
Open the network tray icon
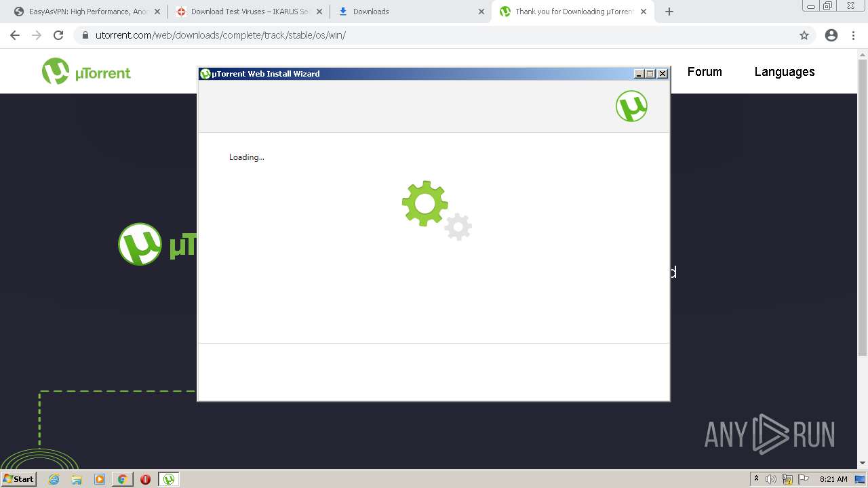[787, 479]
